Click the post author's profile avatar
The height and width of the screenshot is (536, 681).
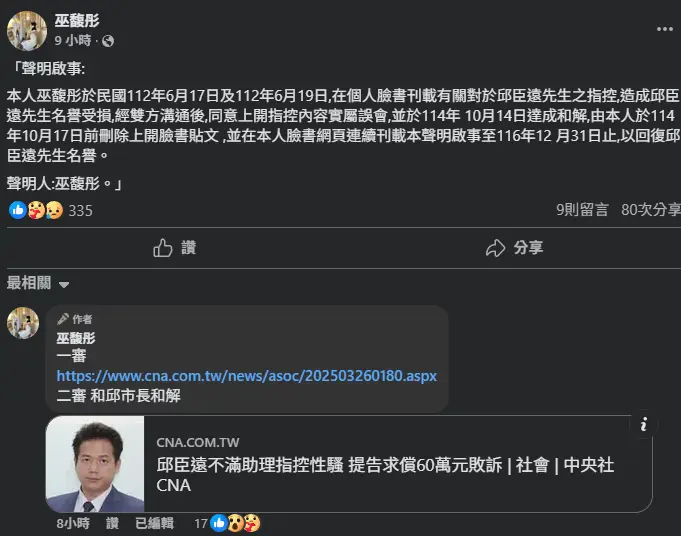[27, 31]
